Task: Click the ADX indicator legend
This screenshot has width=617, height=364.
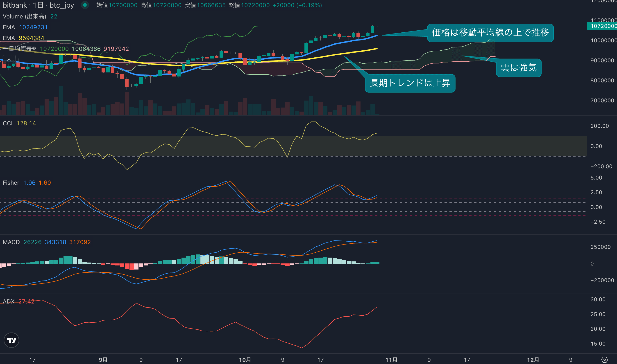Action: tap(9, 301)
